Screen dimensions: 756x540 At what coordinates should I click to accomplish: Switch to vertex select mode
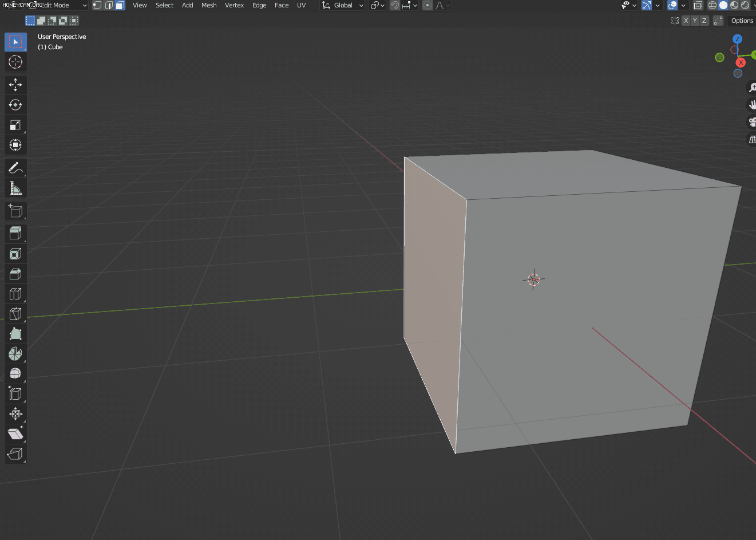pyautogui.click(x=97, y=5)
